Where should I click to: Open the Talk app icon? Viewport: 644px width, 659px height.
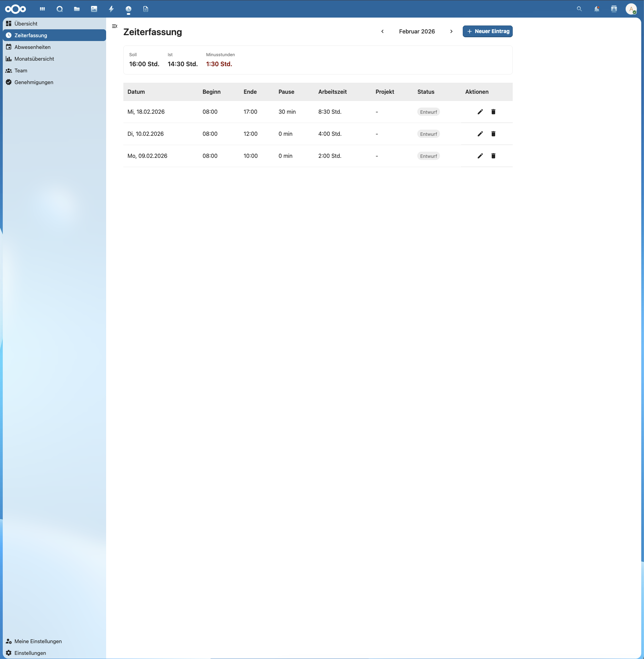(59, 9)
